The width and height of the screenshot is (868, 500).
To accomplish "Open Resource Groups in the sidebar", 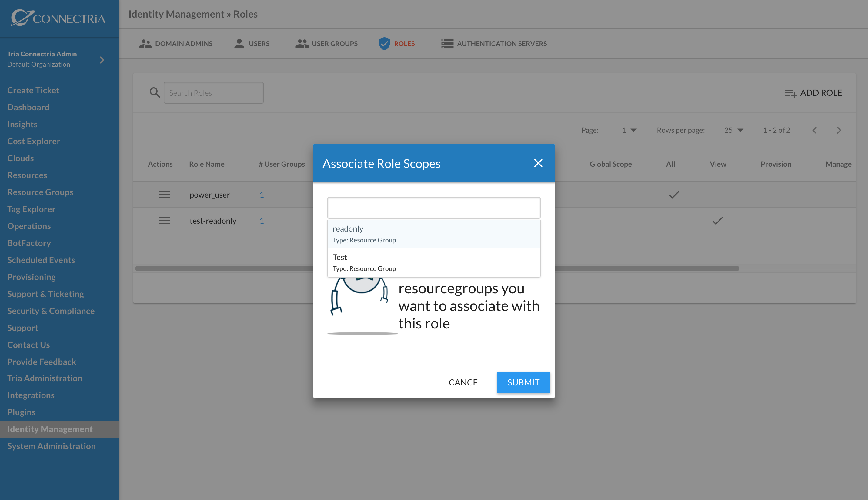I will 40,192.
